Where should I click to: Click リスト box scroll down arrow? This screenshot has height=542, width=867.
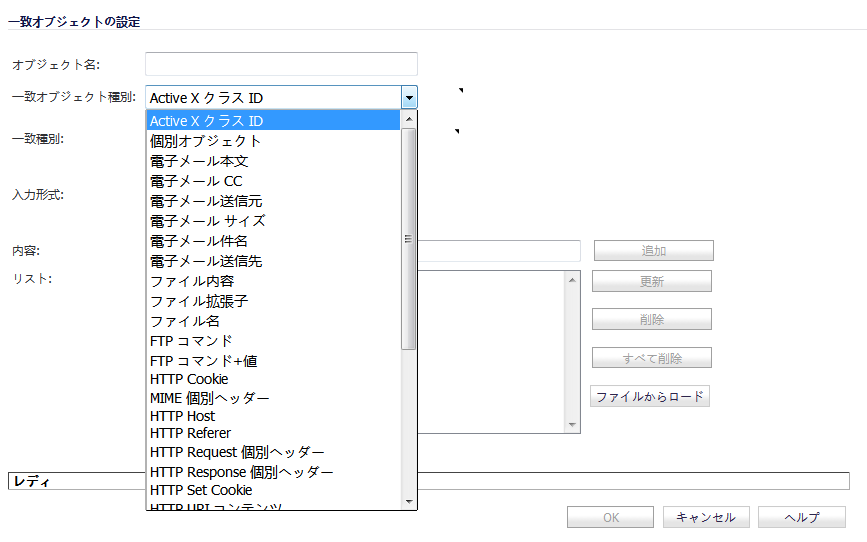572,425
